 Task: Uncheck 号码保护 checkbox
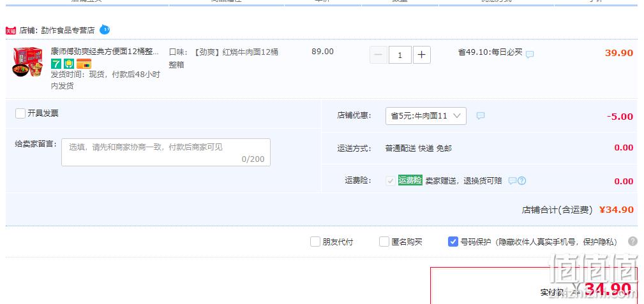(453, 242)
